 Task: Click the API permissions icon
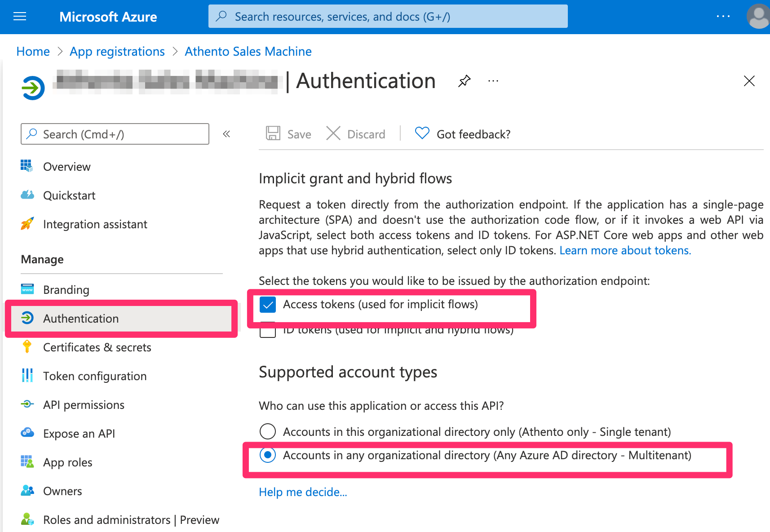[27, 404]
